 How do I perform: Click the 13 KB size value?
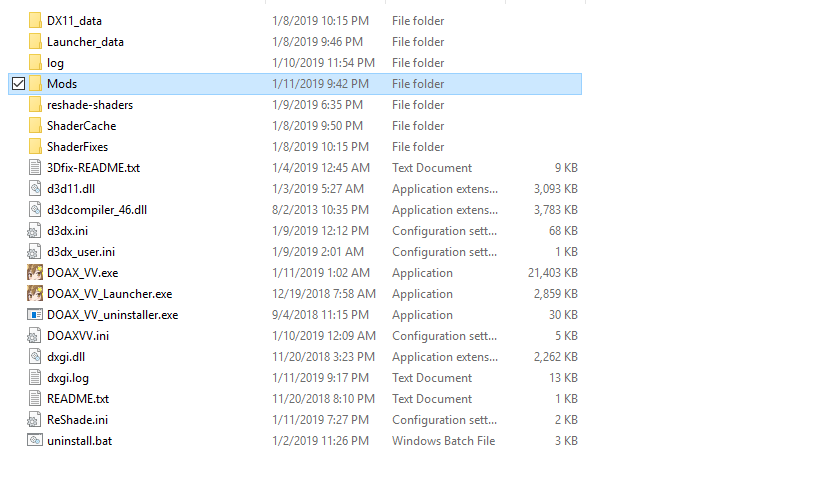tap(563, 378)
